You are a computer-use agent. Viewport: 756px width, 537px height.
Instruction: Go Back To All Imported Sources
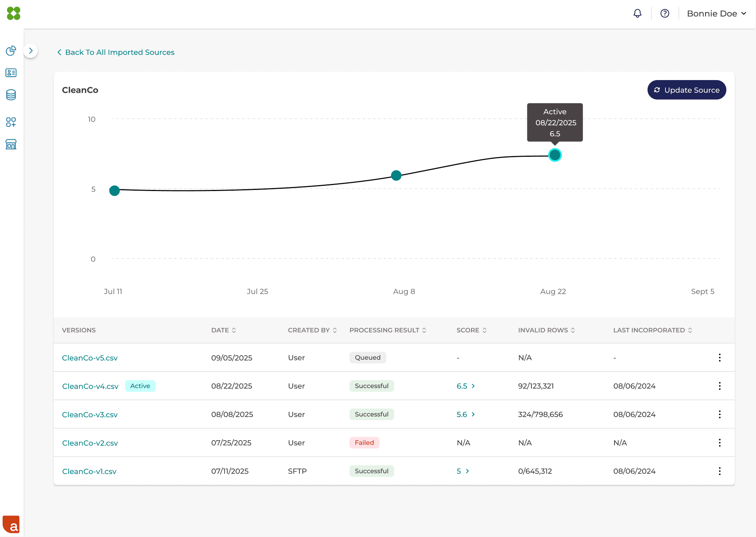115,52
